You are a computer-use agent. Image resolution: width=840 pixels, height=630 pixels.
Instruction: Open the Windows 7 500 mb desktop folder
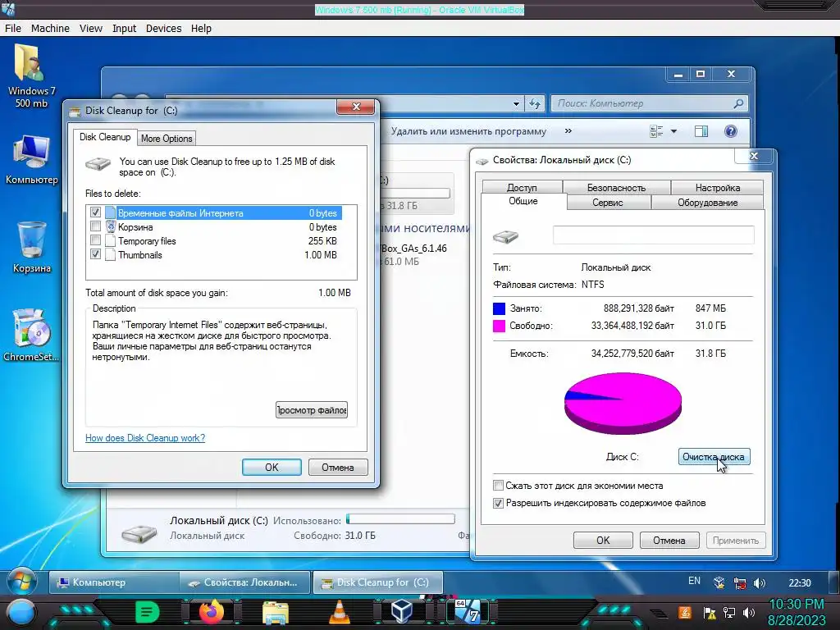click(x=30, y=75)
